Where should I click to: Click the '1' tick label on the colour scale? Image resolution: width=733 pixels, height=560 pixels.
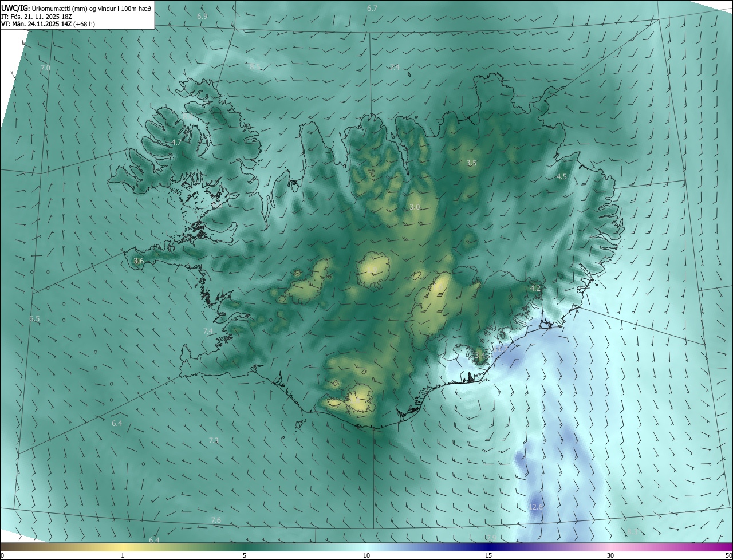point(123,556)
